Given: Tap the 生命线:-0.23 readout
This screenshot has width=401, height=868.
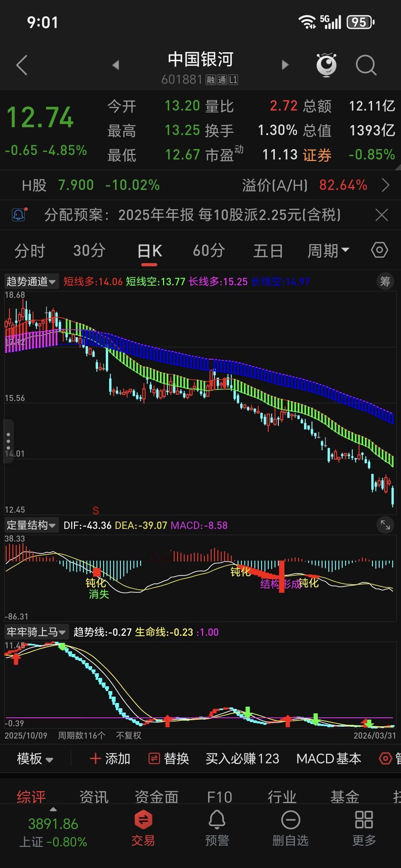Looking at the screenshot, I should point(164,632).
